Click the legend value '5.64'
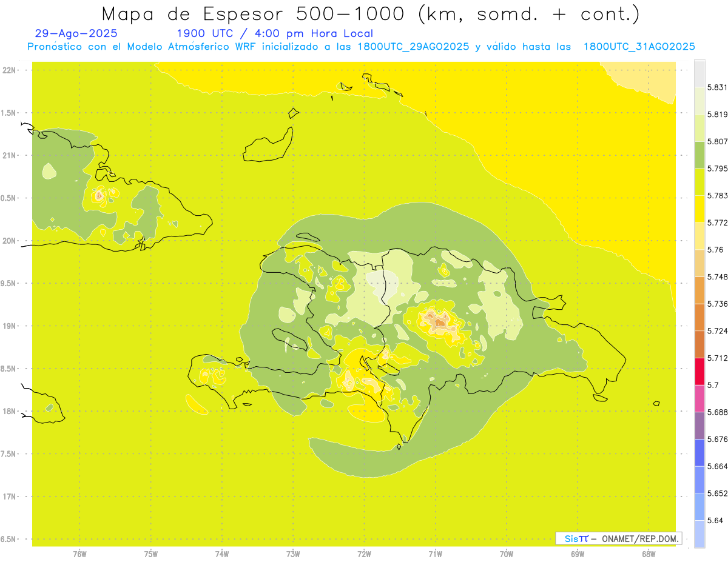 [715, 520]
